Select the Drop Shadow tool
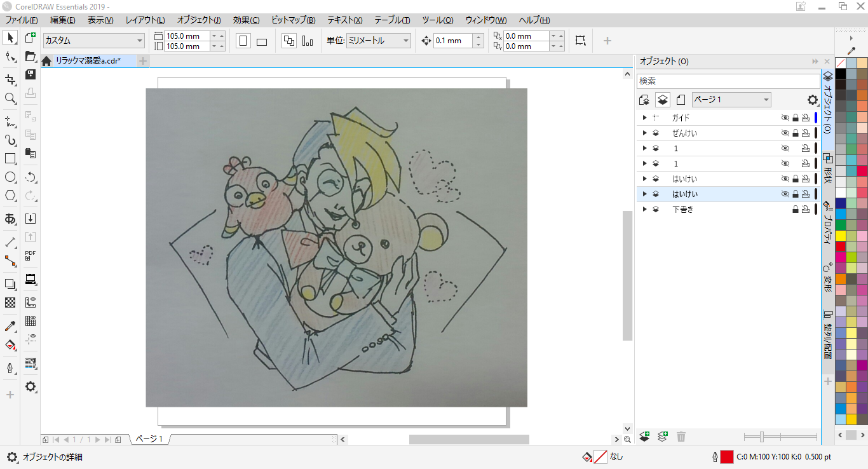868x469 pixels. 10,284
